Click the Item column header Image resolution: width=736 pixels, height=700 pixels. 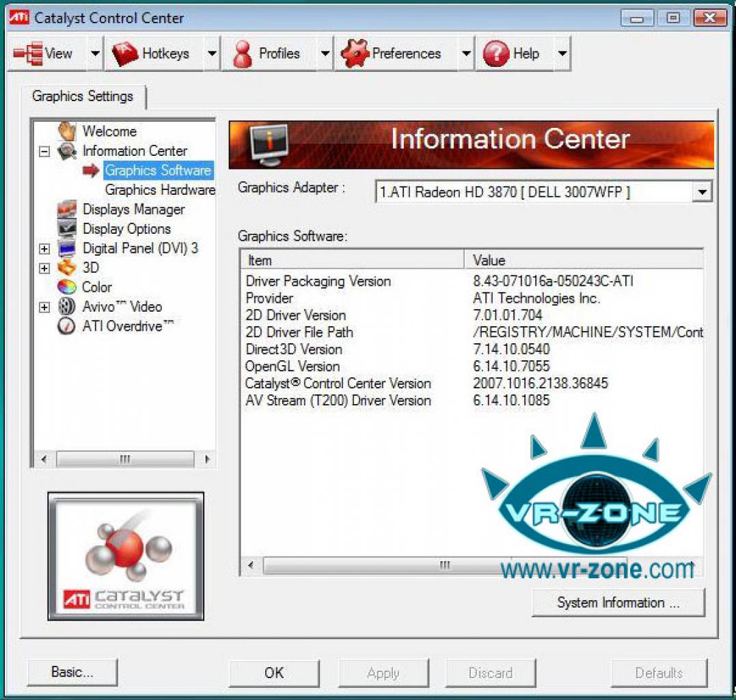(x=353, y=260)
